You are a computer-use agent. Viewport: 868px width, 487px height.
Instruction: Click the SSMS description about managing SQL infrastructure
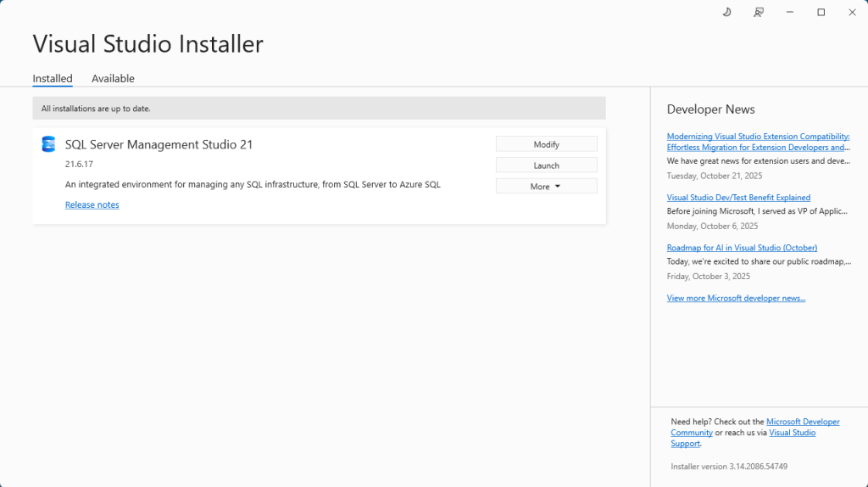pyautogui.click(x=253, y=184)
